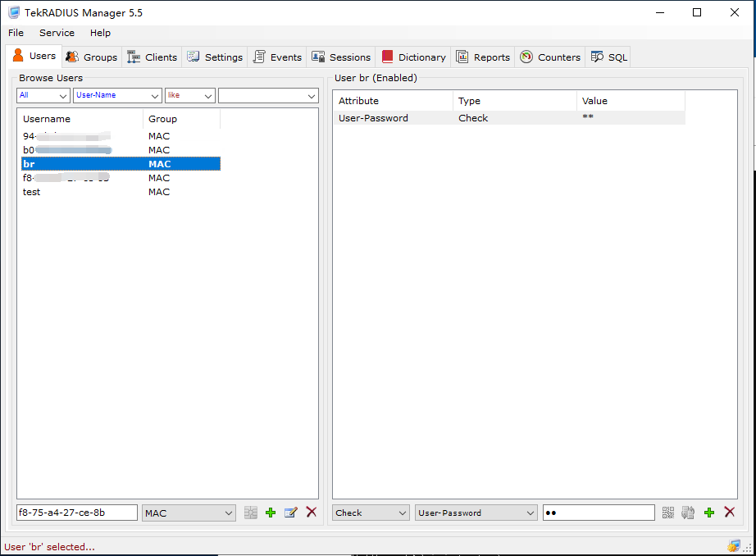This screenshot has height=556, width=756.
Task: Sort by the Username column header
Action: pyautogui.click(x=80, y=119)
